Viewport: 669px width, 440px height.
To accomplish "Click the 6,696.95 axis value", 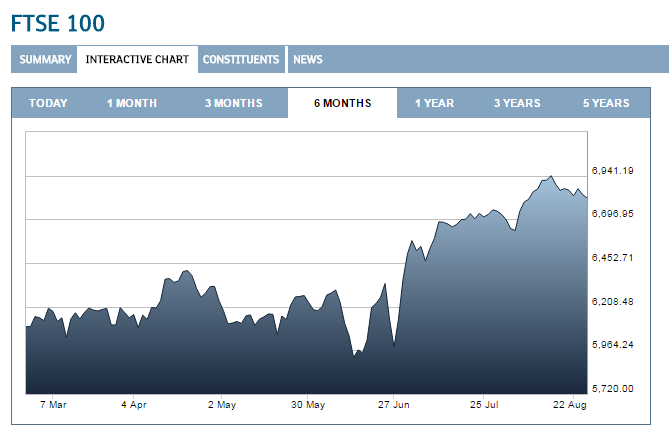I will pyautogui.click(x=612, y=213).
